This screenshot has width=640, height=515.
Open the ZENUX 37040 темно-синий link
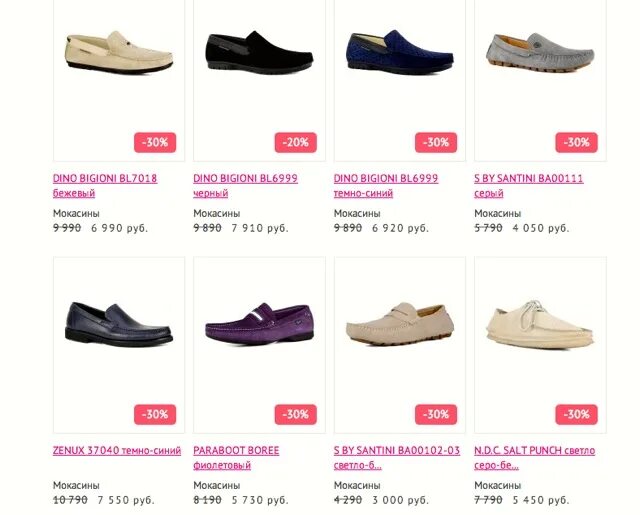[117, 451]
